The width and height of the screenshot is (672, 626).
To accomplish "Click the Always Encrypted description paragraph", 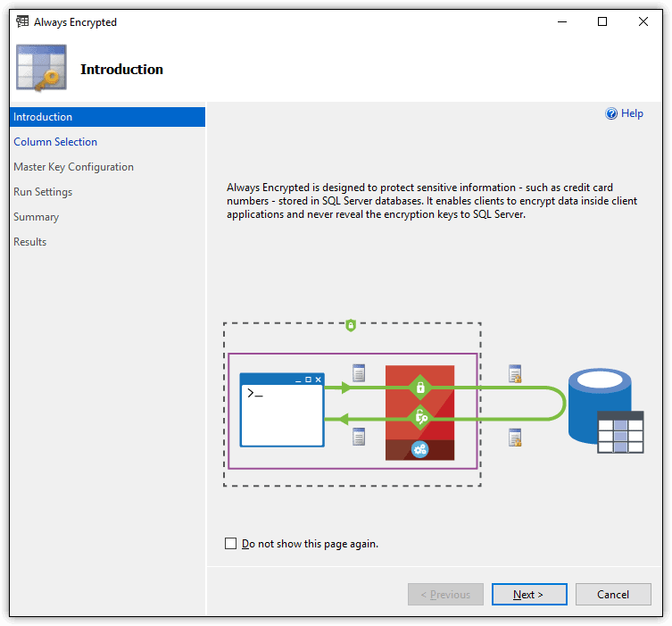I will (432, 201).
